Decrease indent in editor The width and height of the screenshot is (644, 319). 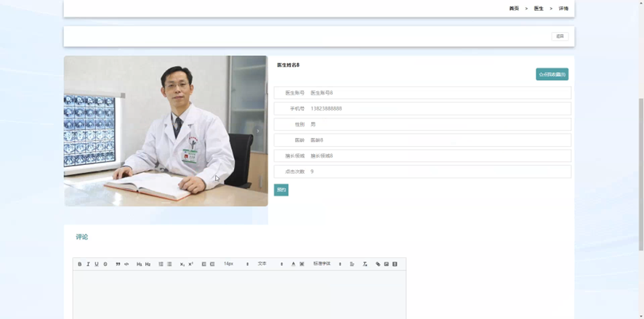[x=204, y=264]
